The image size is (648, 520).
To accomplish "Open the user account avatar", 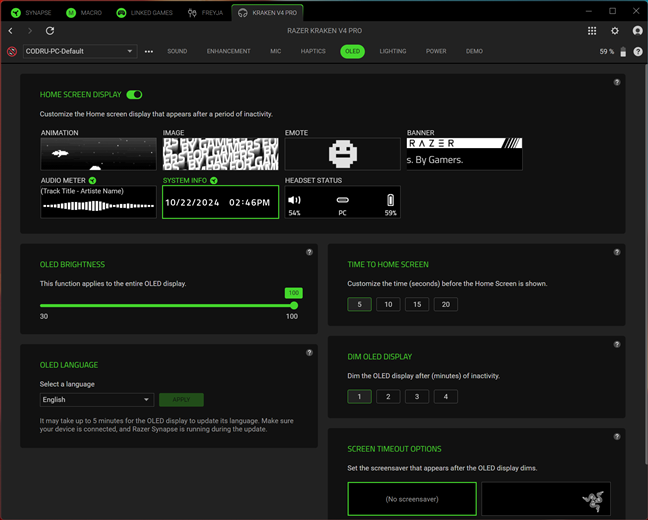I will (x=638, y=31).
